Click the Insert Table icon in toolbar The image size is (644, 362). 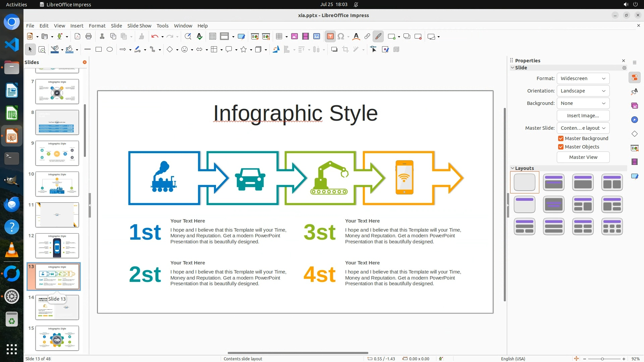(279, 37)
